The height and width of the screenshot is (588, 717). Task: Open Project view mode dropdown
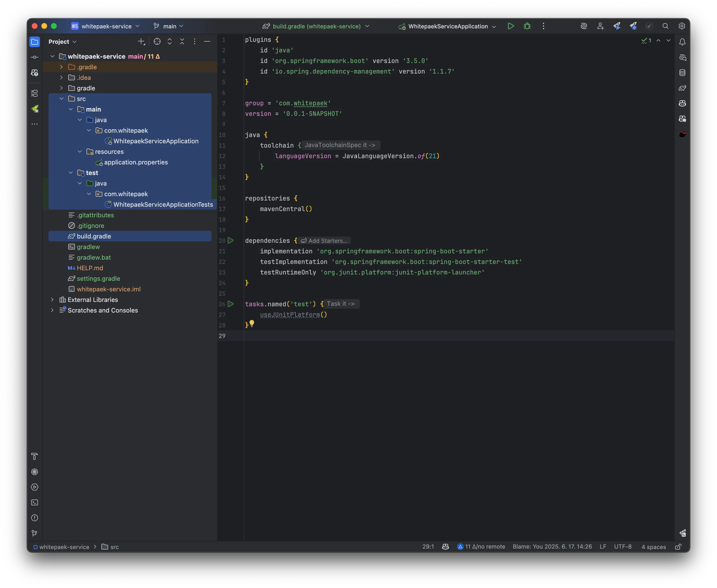[63, 42]
